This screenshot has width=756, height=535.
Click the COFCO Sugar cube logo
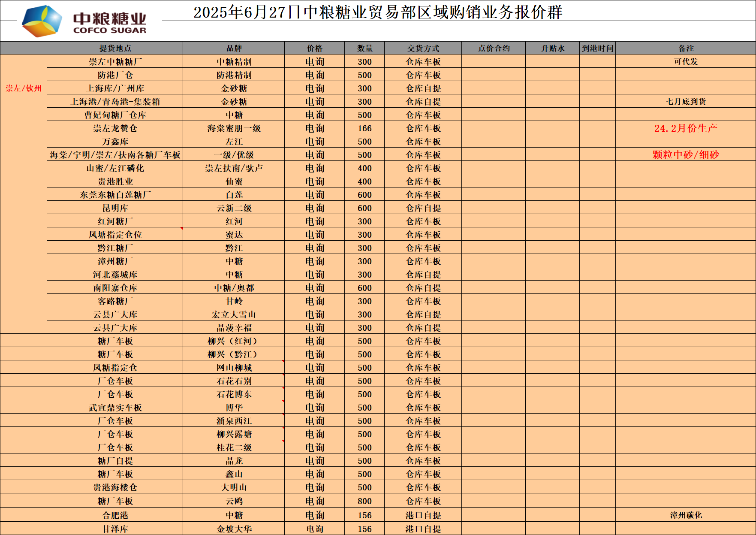click(42, 21)
